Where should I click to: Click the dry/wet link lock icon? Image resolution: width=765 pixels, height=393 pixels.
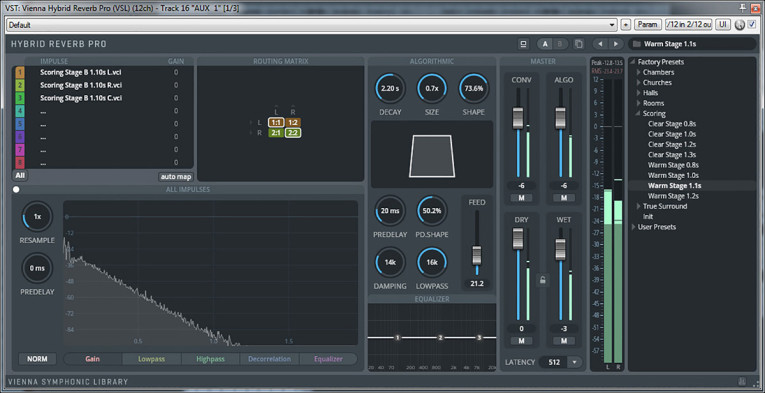pos(543,280)
